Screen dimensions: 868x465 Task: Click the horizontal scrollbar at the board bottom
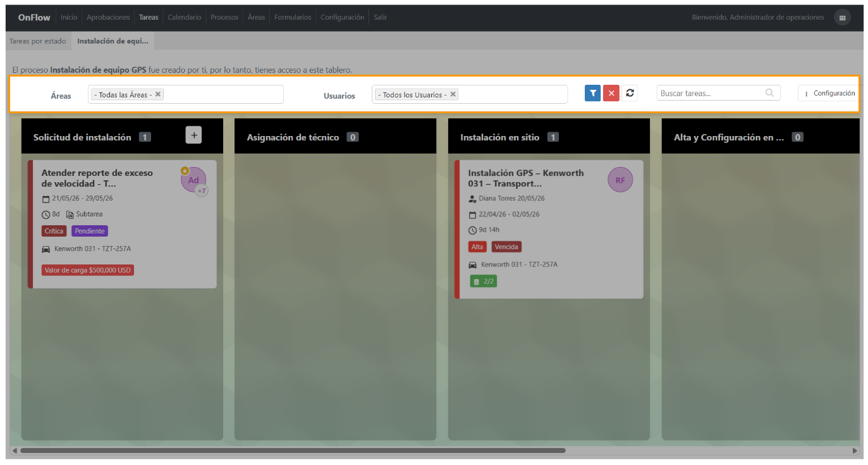point(293,450)
